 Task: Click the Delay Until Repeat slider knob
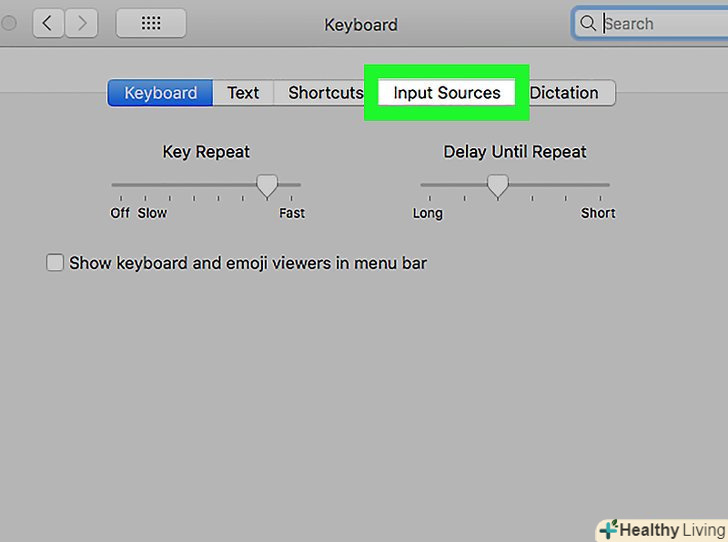(x=497, y=185)
